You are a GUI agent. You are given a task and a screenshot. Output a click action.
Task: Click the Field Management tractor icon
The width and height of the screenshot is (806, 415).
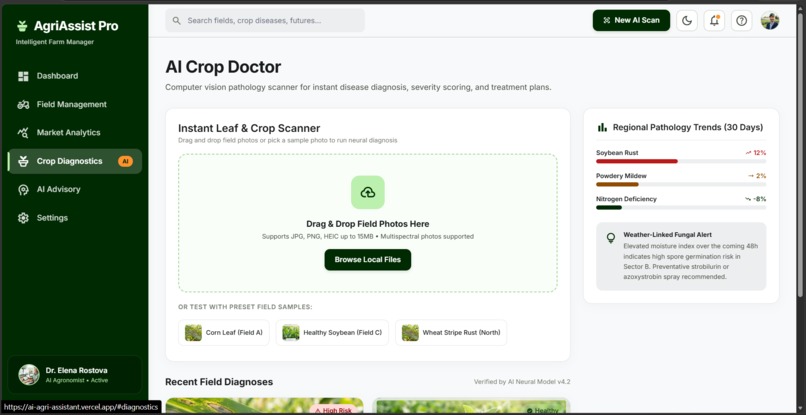point(23,104)
